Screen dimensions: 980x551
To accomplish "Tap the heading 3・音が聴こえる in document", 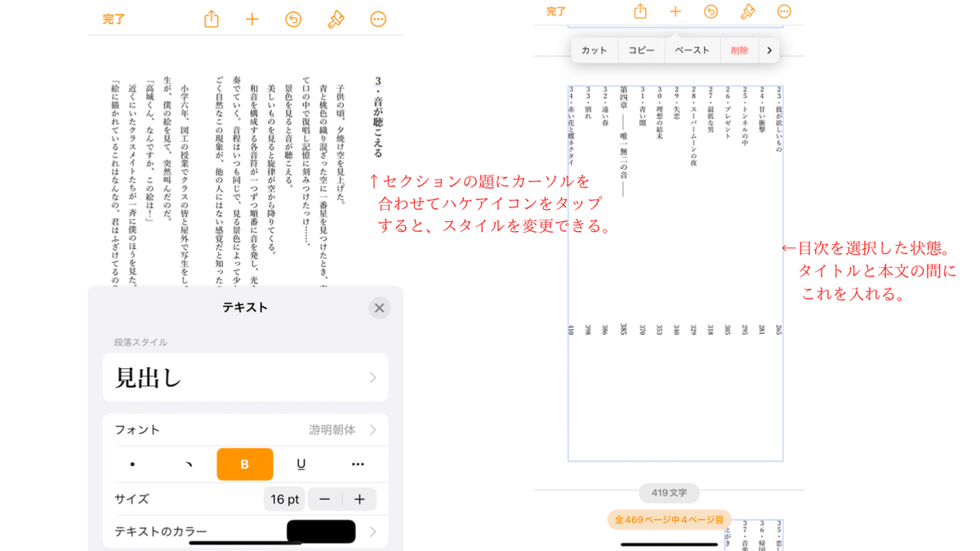I will pos(378,117).
